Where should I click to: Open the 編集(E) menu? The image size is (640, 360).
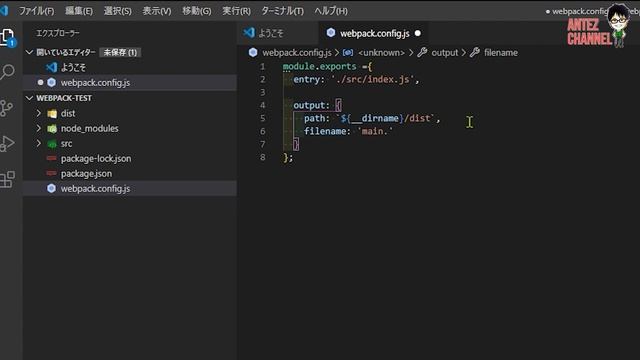coord(79,11)
